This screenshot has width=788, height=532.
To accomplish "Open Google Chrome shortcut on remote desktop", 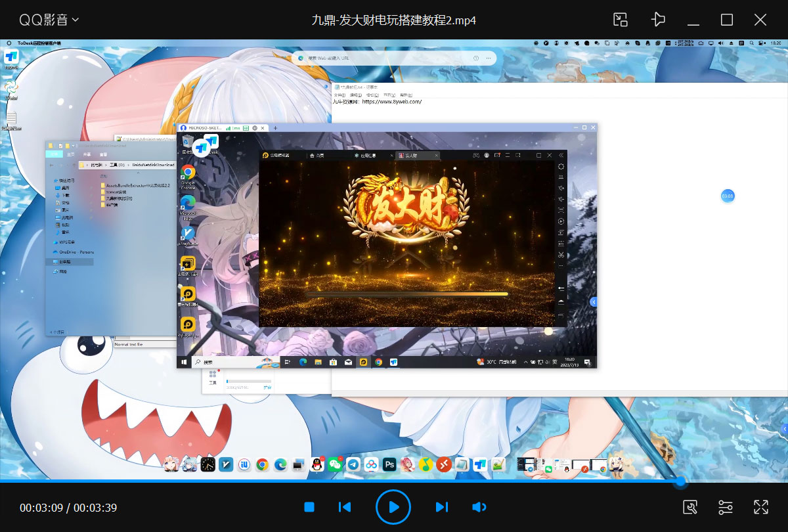I will 188,176.
